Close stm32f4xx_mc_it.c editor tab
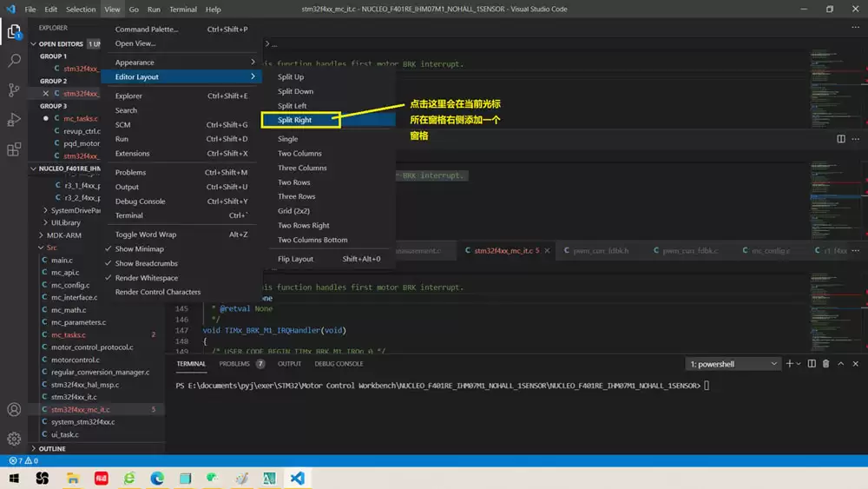 (547, 251)
